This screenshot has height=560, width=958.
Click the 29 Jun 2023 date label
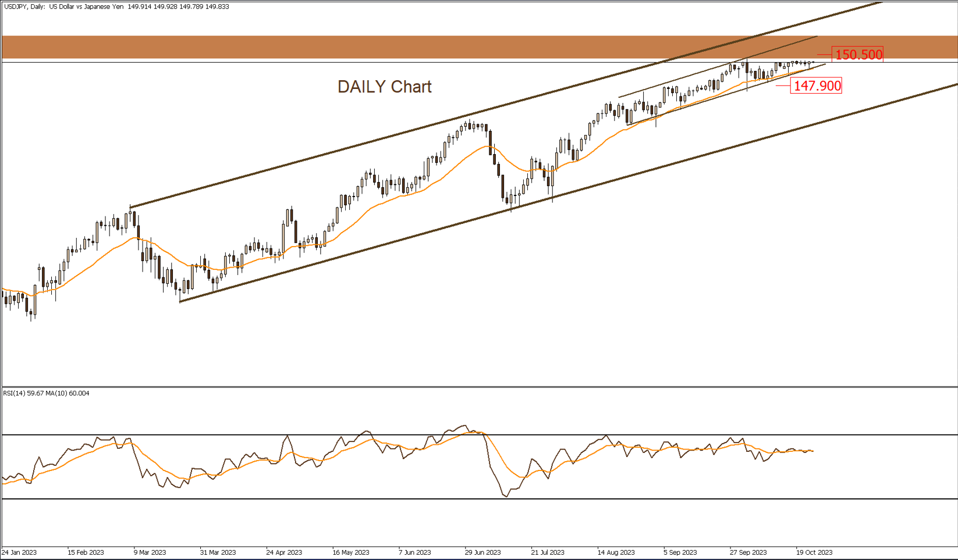click(x=483, y=552)
